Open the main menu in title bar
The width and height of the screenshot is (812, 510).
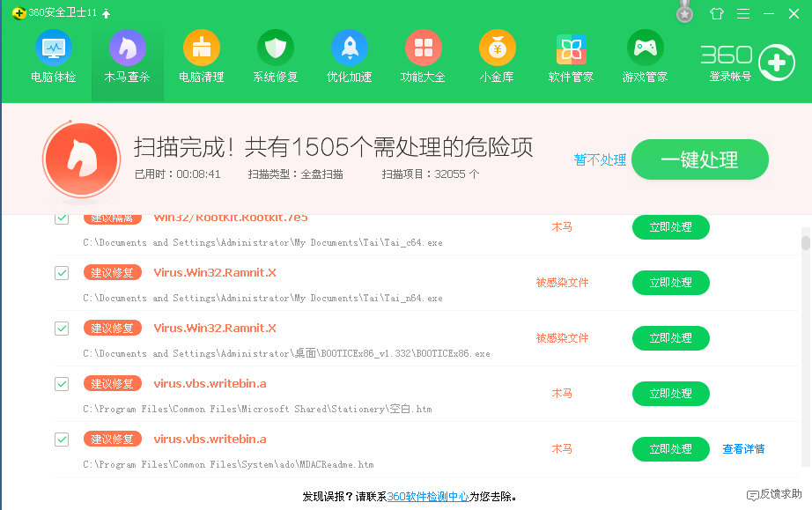tap(743, 14)
